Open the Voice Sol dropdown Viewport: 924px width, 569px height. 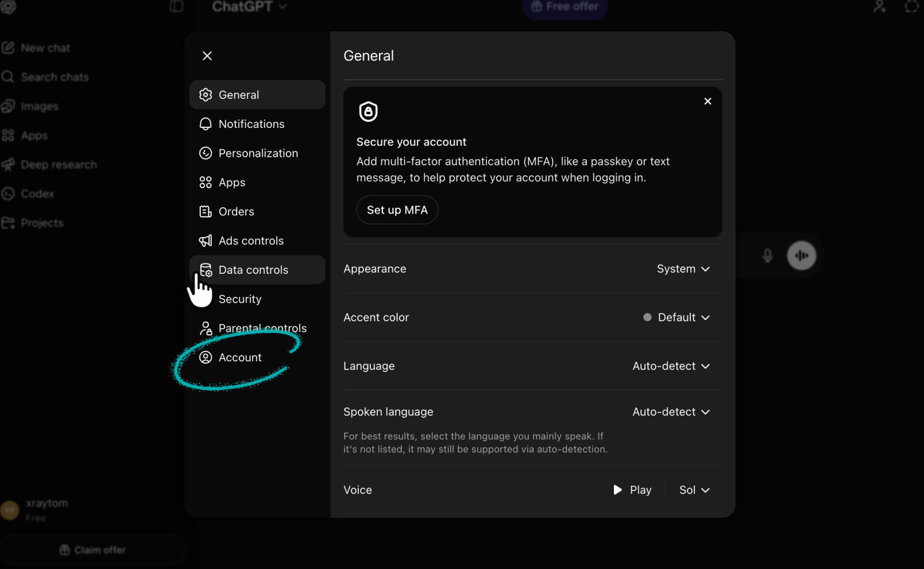click(x=694, y=490)
